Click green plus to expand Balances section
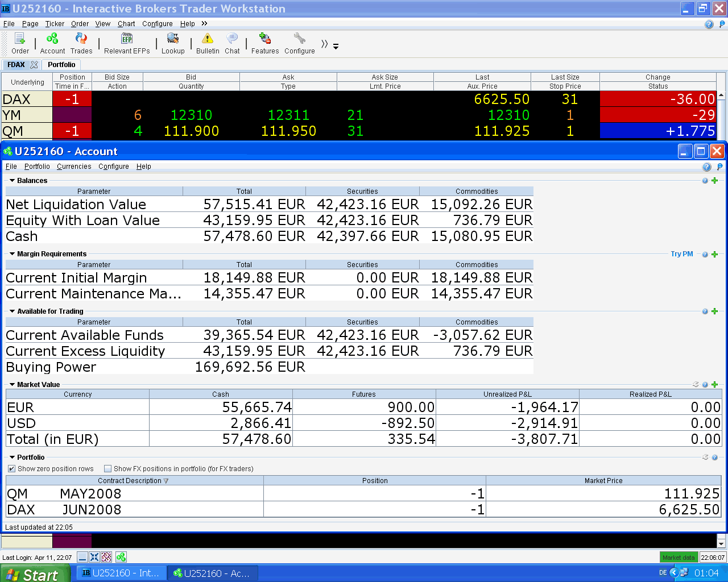The height and width of the screenshot is (582, 728). coord(715,181)
